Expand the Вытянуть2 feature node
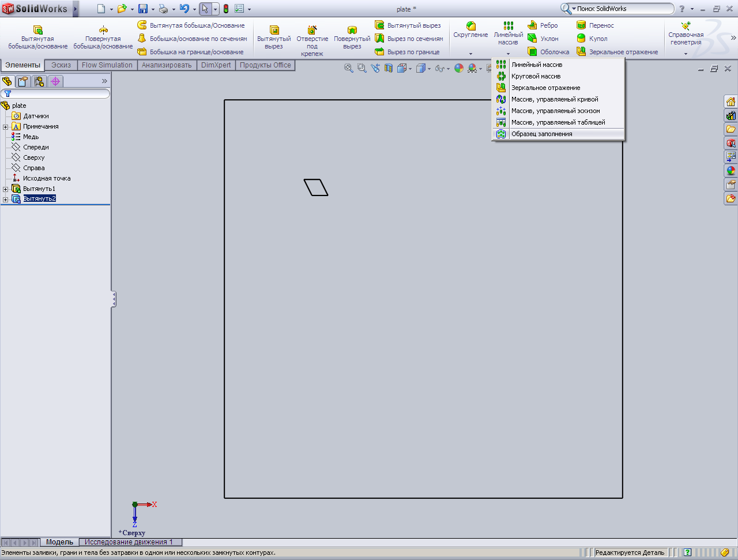738x560 pixels. (x=6, y=200)
